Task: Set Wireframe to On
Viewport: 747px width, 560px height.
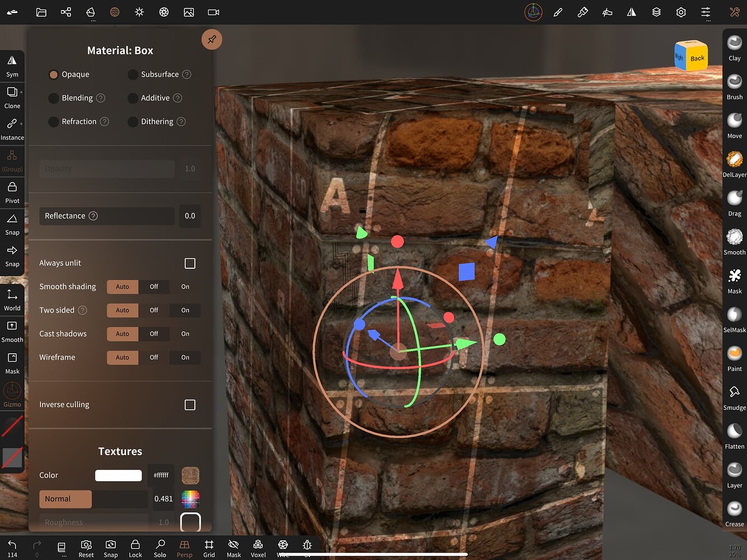Action: tap(185, 357)
